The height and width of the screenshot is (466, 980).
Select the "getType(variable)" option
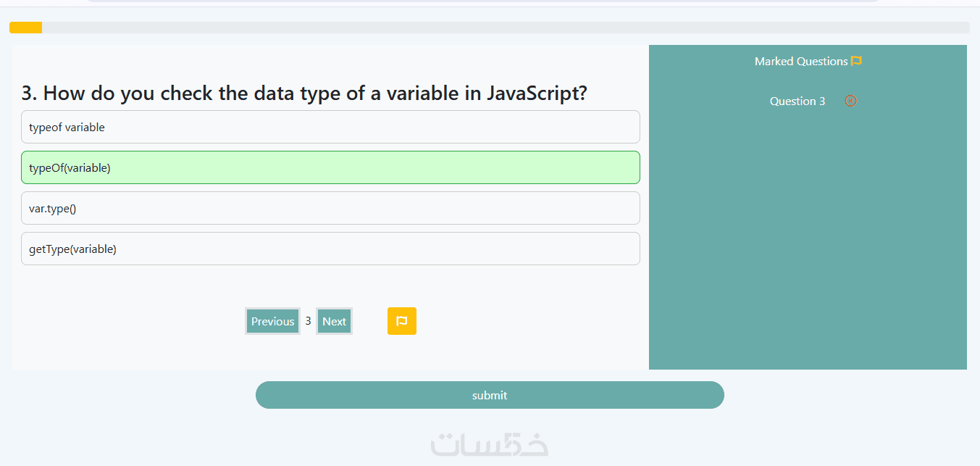click(x=330, y=249)
